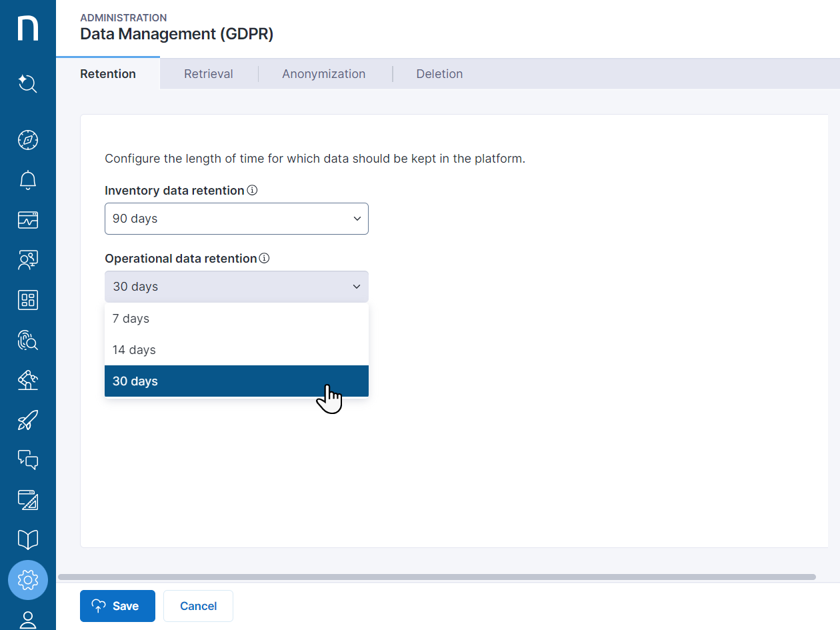Click the user account icon at sidebar bottom
Viewport: 840px width, 630px height.
coord(27,620)
